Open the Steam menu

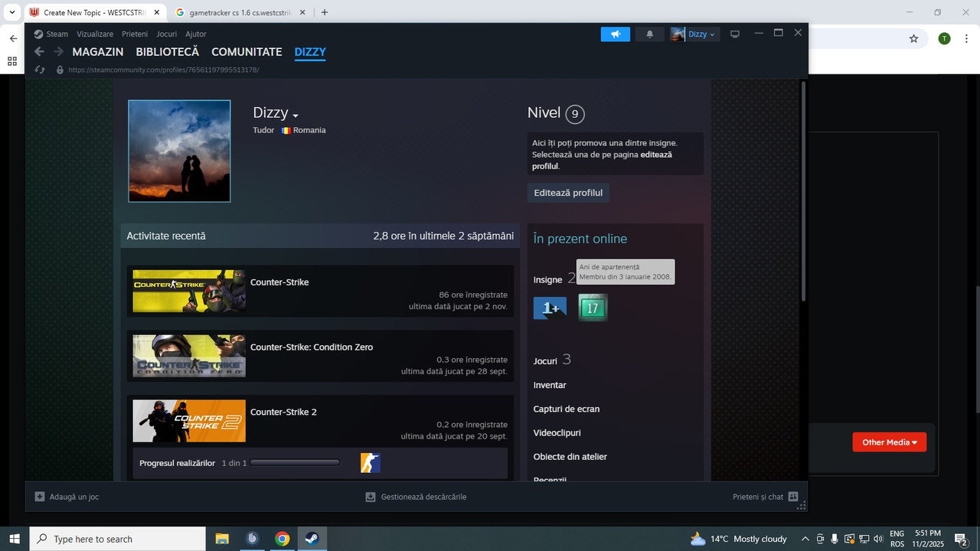tap(51, 34)
